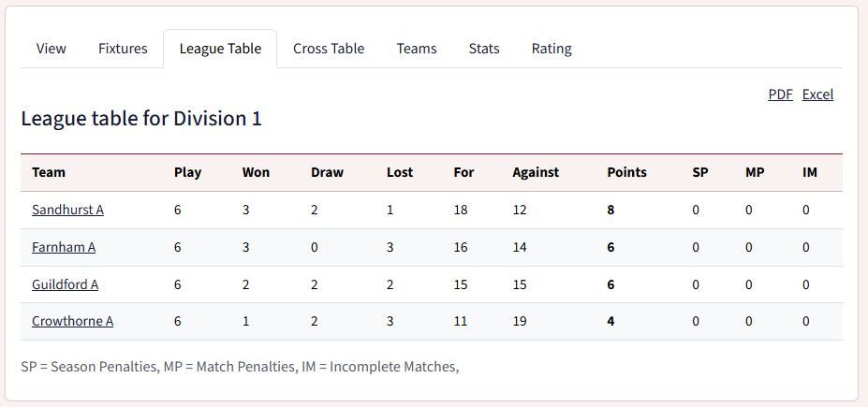Click Sandhurst A's points value 8

611,211
